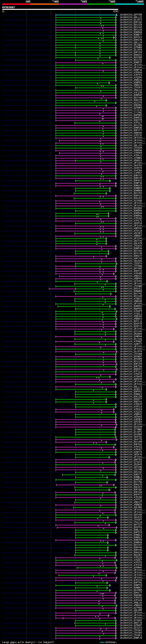Click the UniRef100_B9FXT7 label
The image size is (146, 644).
pos(131,130)
